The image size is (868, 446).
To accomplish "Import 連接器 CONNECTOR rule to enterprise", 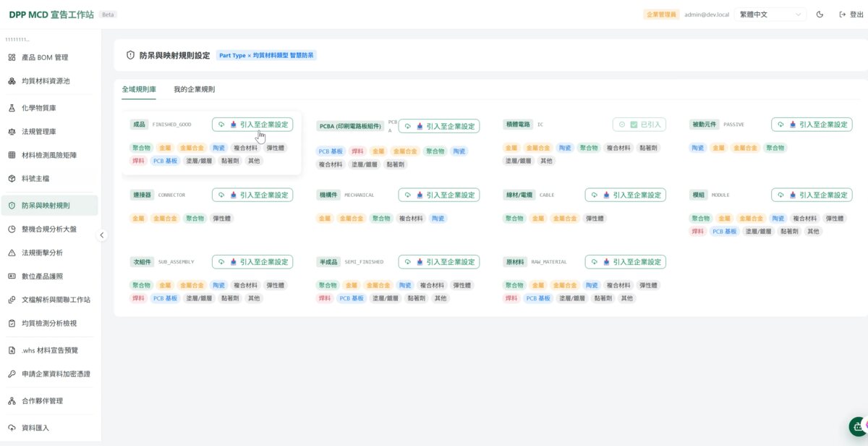I will [252, 195].
